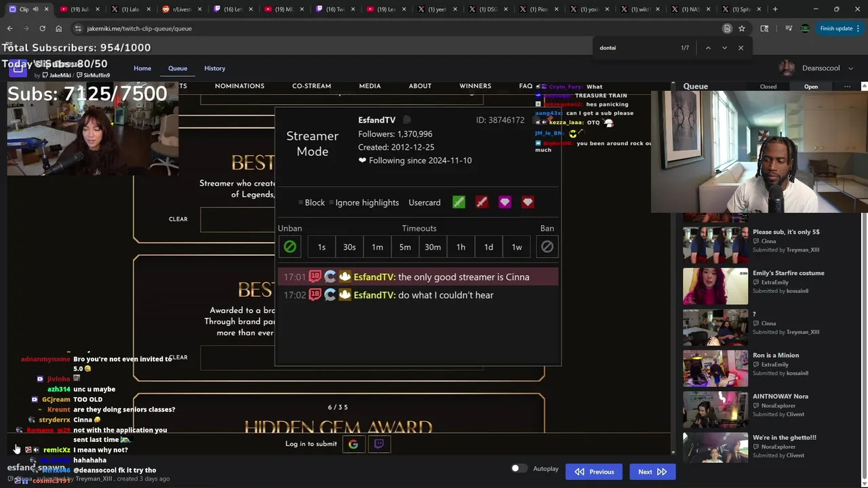Set queue status to Open
This screenshot has height=488, width=868.
811,87
